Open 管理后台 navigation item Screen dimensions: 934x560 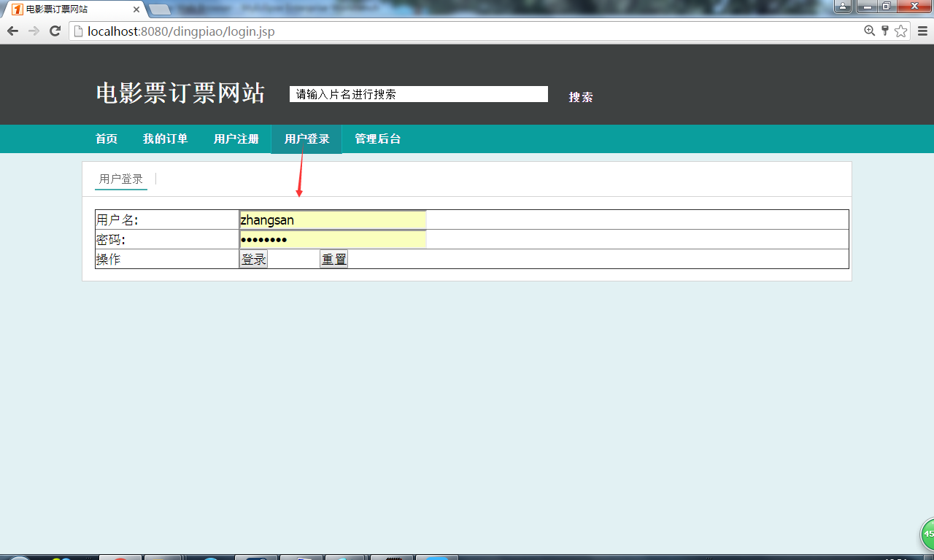[378, 139]
